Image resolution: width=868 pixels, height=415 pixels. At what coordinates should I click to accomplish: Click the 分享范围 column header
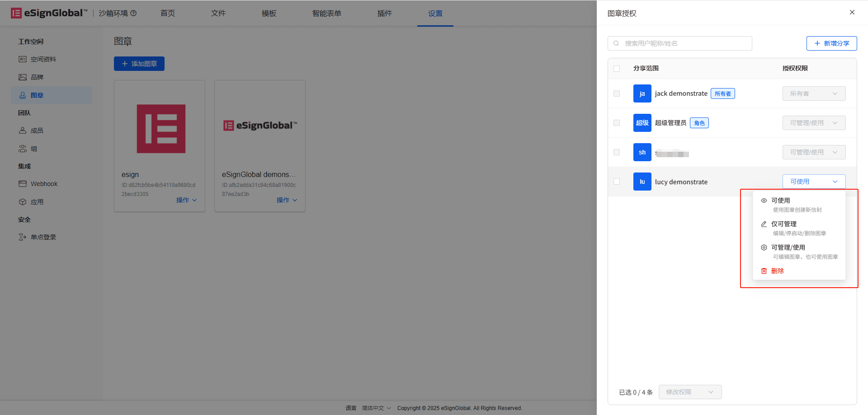coord(646,68)
